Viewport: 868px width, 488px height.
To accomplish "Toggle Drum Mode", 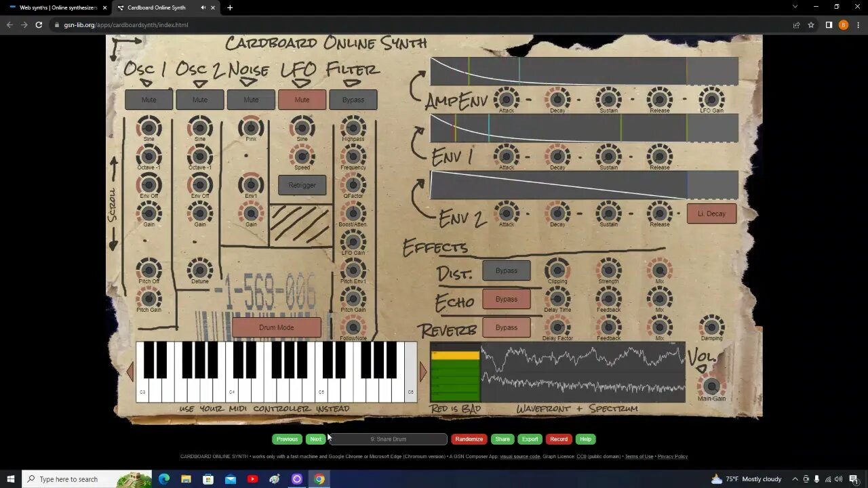I will point(277,327).
